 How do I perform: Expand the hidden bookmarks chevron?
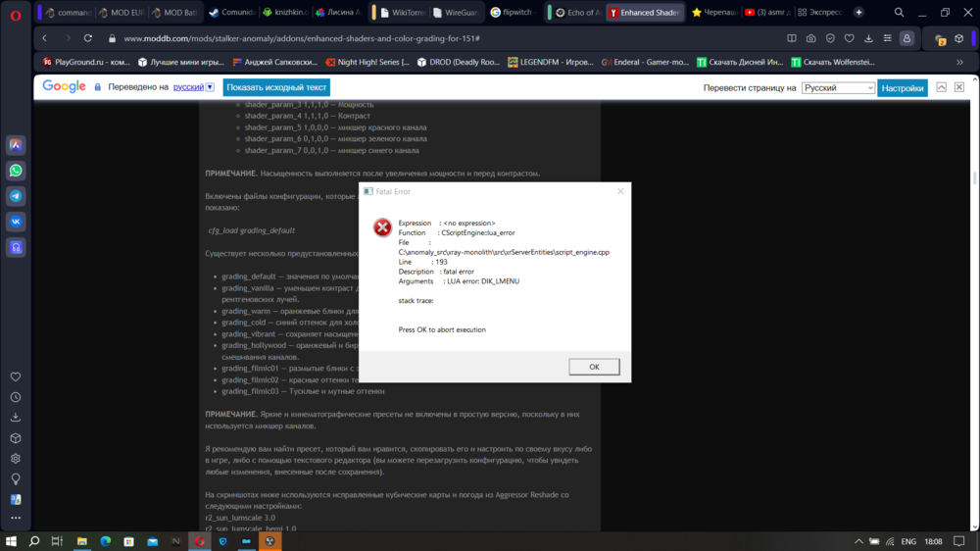[x=959, y=62]
